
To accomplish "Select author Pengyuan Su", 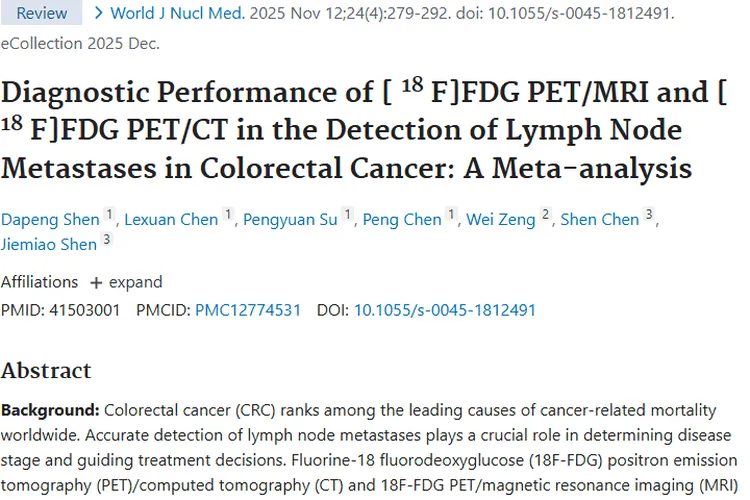I will click(290, 220).
